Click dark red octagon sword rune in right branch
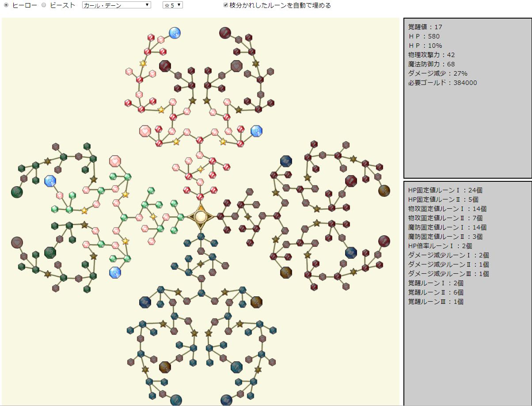The height and width of the screenshot is (406, 532). pos(351,180)
